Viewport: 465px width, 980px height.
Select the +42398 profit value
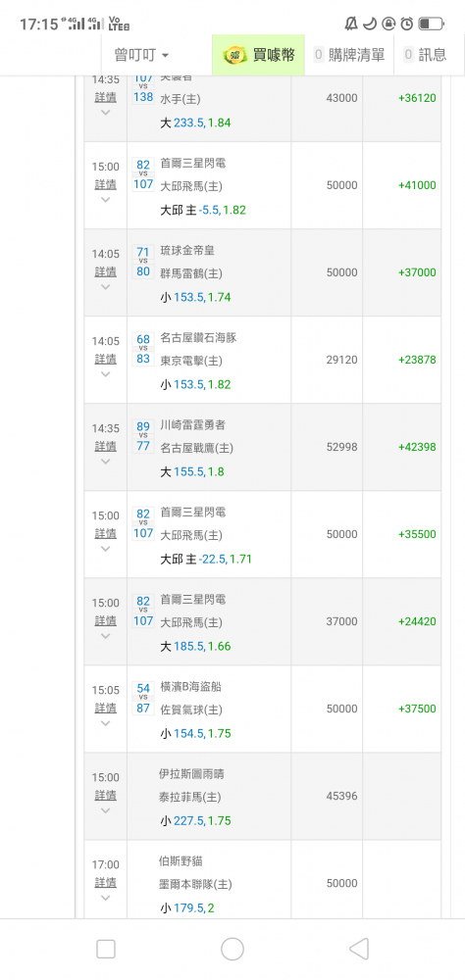(x=417, y=447)
